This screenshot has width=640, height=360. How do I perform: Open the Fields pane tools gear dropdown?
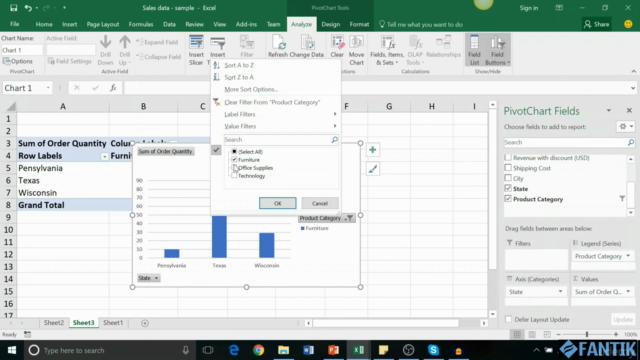tap(625, 127)
